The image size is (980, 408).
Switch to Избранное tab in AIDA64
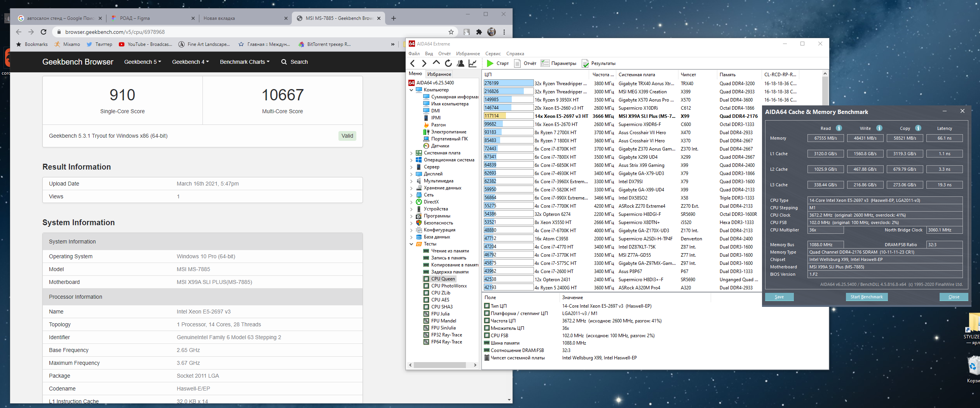[439, 74]
